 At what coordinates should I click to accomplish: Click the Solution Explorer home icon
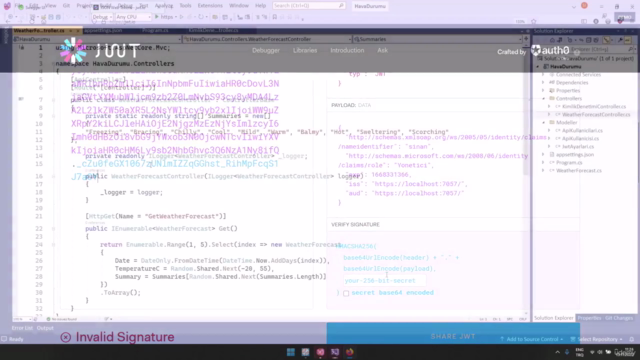coord(552,40)
